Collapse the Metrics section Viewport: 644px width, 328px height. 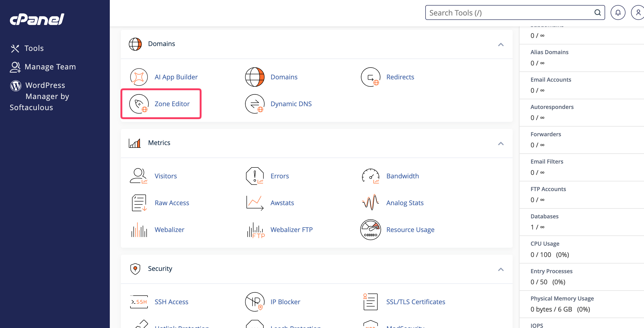[x=501, y=144]
